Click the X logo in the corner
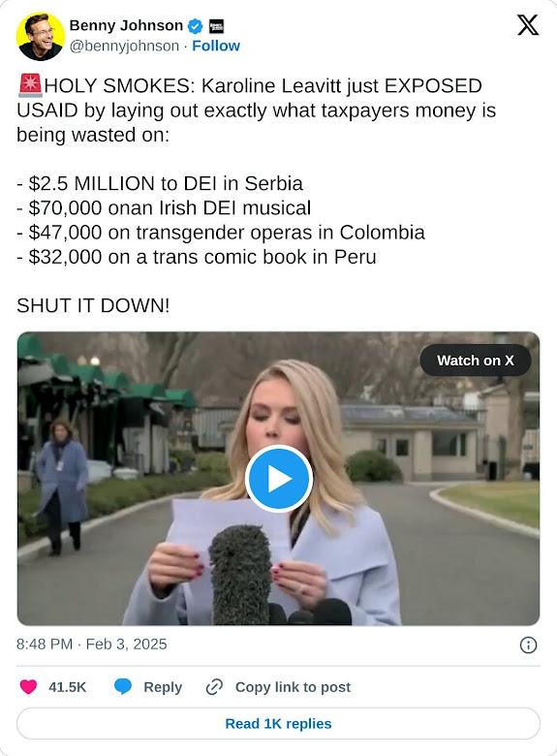The height and width of the screenshot is (756, 557). (528, 25)
